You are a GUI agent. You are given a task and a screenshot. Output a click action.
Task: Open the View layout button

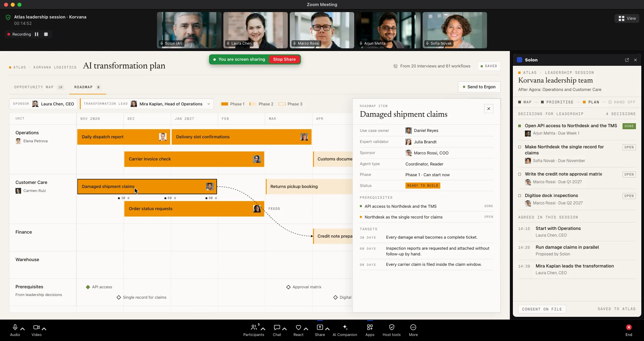point(627,18)
